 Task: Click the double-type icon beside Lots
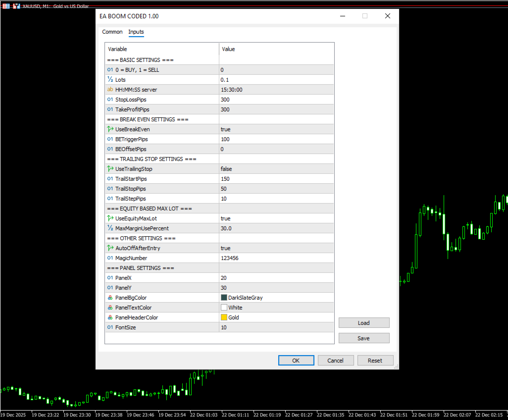pos(110,79)
